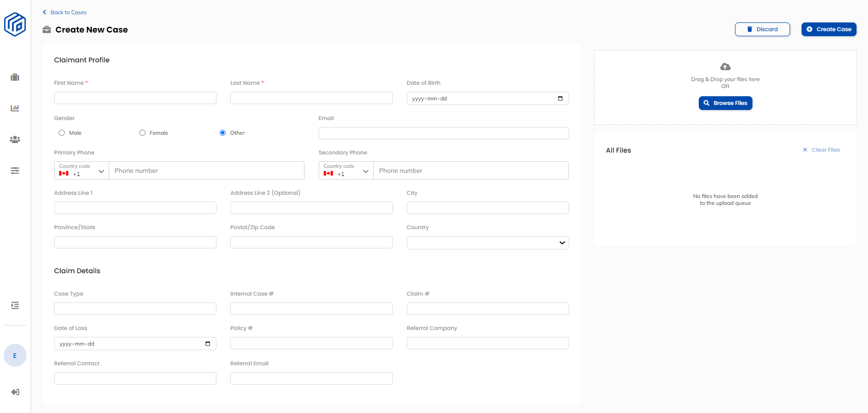Click the logout icon at sidebar bottom

tap(15, 392)
